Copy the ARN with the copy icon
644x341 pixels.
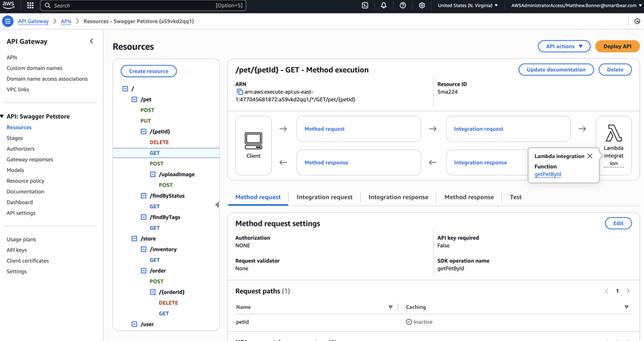(x=240, y=92)
